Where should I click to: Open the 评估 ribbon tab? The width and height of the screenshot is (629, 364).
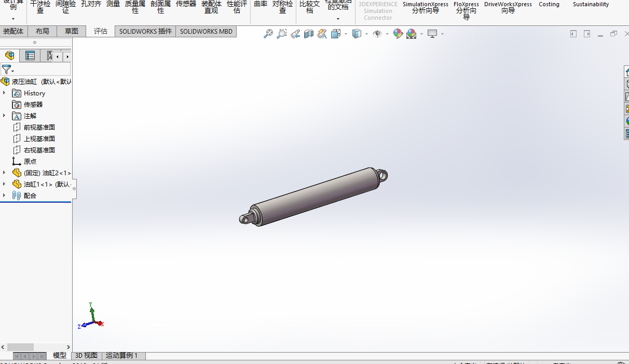coord(101,31)
